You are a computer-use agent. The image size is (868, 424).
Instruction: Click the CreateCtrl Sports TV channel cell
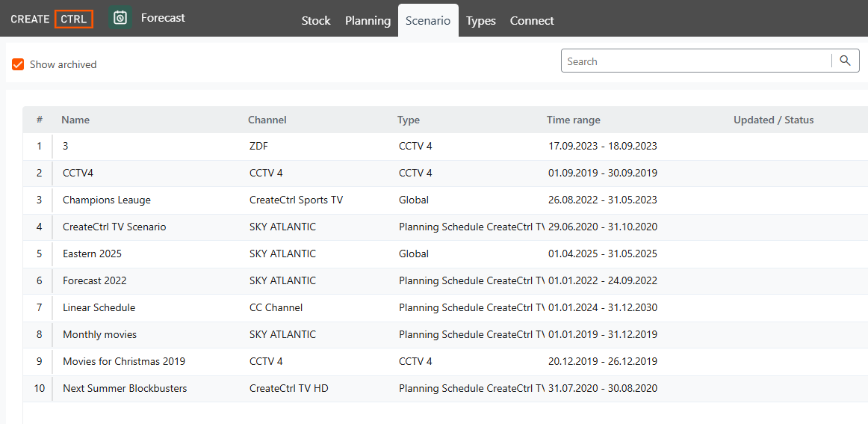[x=296, y=200]
